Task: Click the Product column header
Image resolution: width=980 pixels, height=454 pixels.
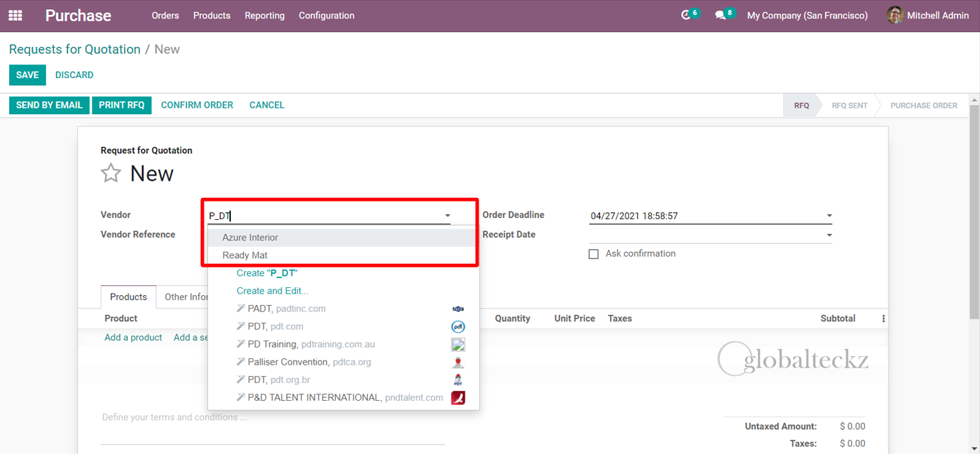Action: (x=121, y=319)
